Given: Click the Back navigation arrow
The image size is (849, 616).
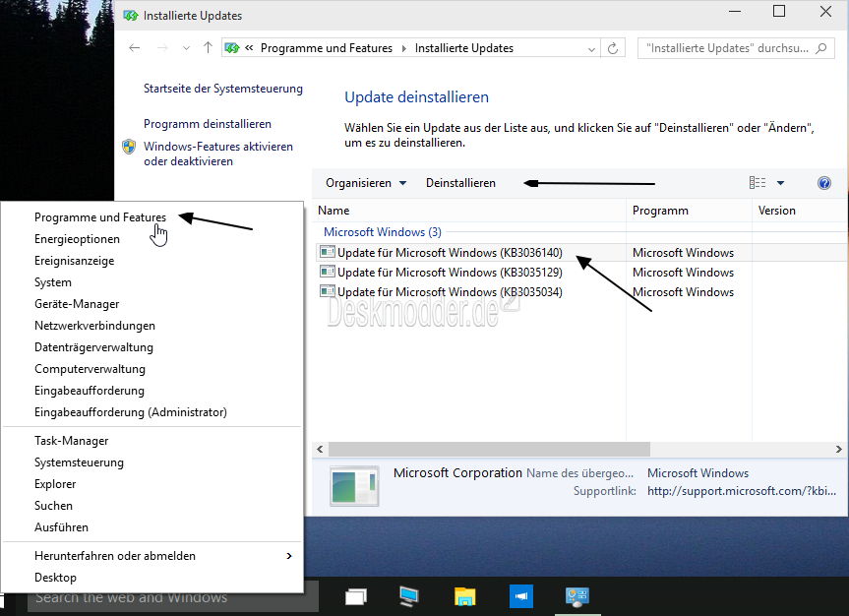Looking at the screenshot, I should (134, 48).
